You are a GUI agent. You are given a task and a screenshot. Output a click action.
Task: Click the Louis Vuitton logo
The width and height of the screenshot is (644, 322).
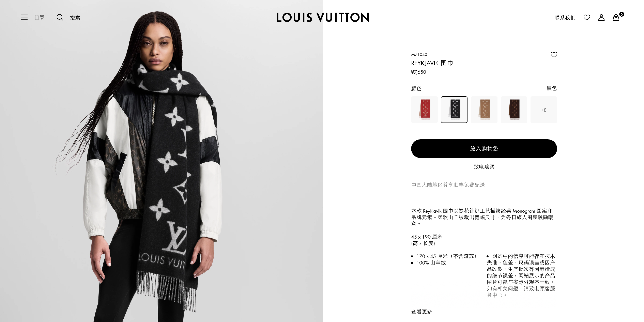point(322,17)
